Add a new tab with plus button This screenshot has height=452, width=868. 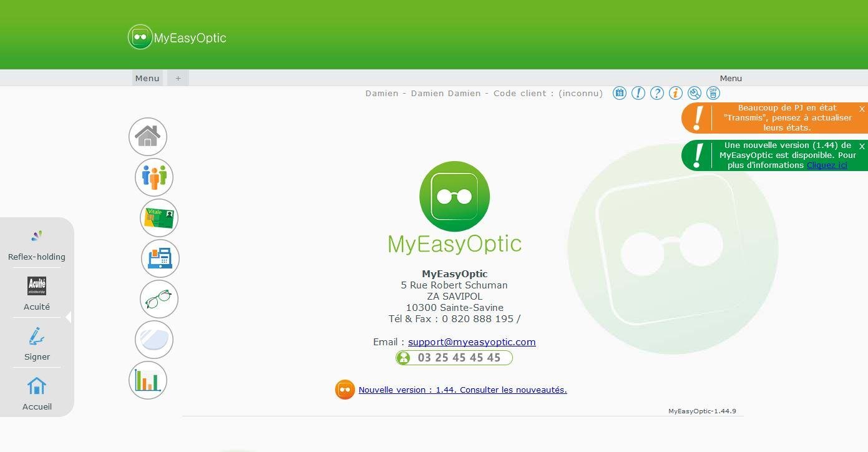click(178, 78)
